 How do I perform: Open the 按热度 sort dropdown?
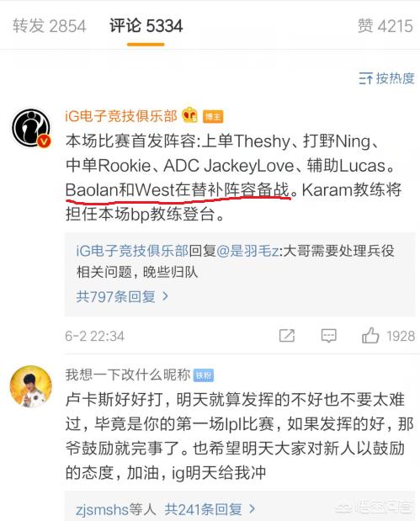tap(387, 79)
